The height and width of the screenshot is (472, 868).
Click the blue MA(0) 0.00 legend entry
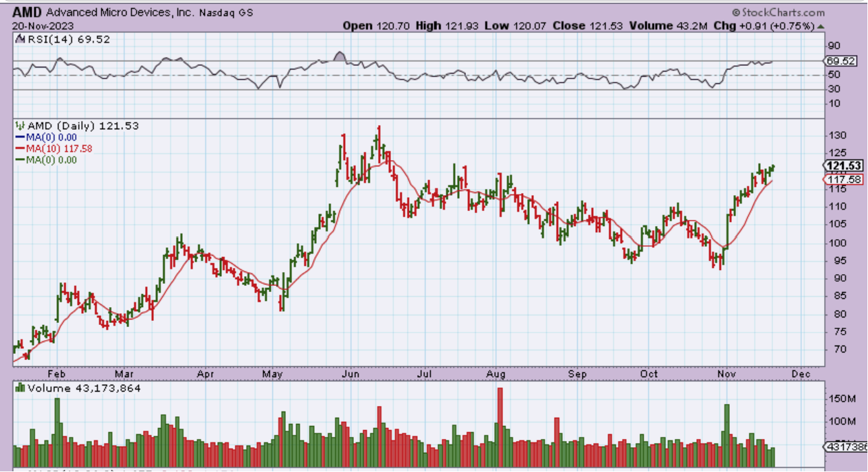pyautogui.click(x=46, y=137)
